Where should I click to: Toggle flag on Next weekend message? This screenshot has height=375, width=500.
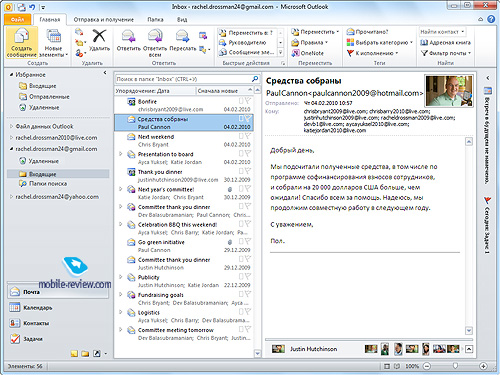pyautogui.click(x=248, y=136)
